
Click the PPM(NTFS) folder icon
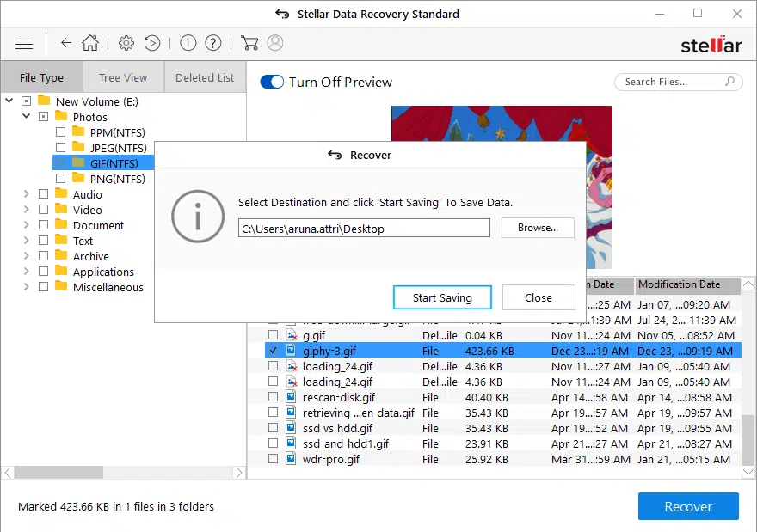point(78,131)
